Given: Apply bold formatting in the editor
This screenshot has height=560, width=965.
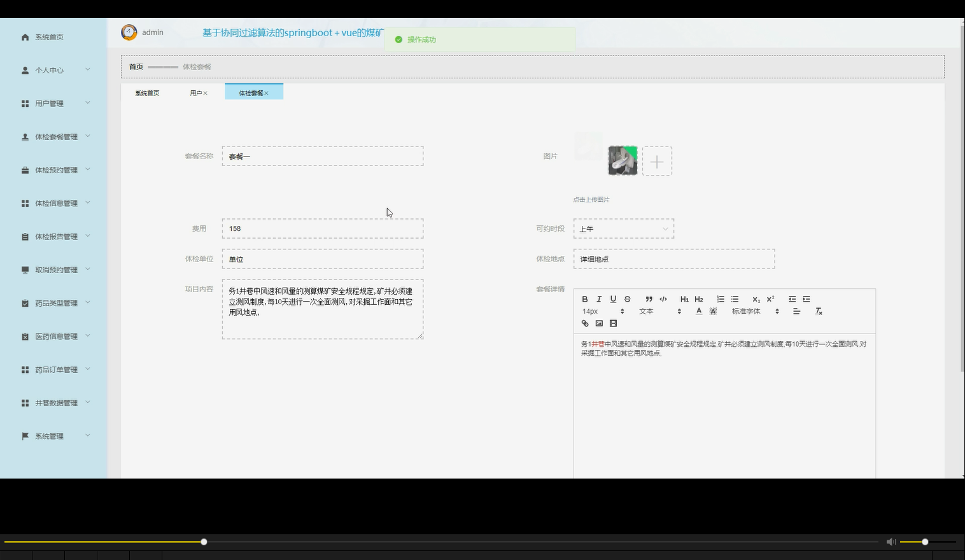Looking at the screenshot, I should [586, 299].
